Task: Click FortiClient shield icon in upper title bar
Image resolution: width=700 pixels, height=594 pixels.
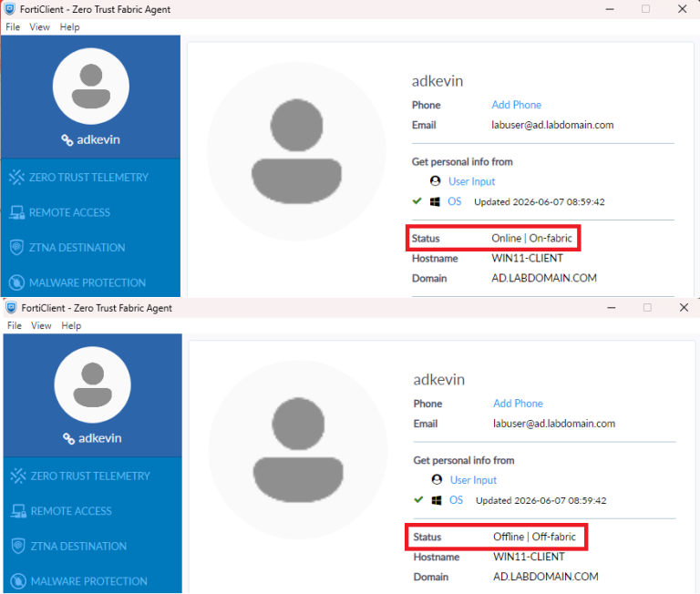Action: coord(9,9)
